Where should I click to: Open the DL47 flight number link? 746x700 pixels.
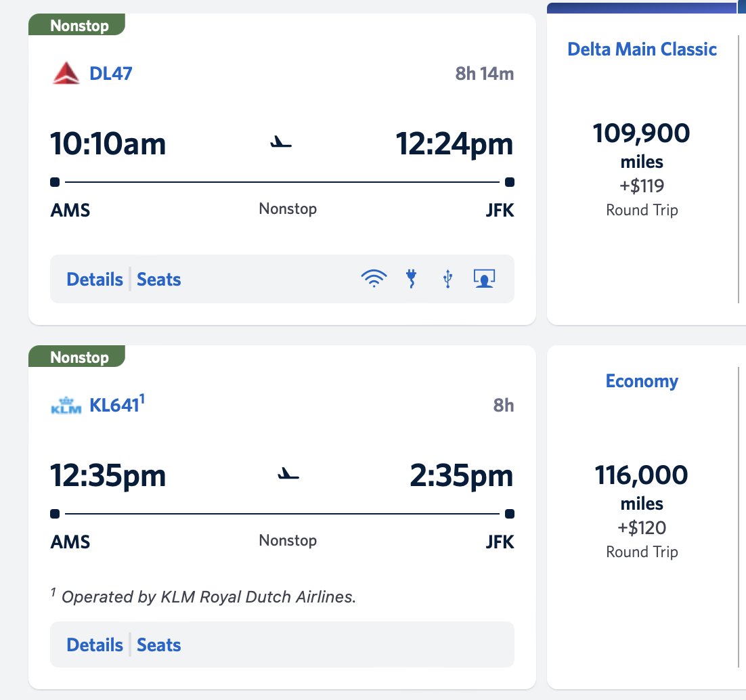[111, 73]
